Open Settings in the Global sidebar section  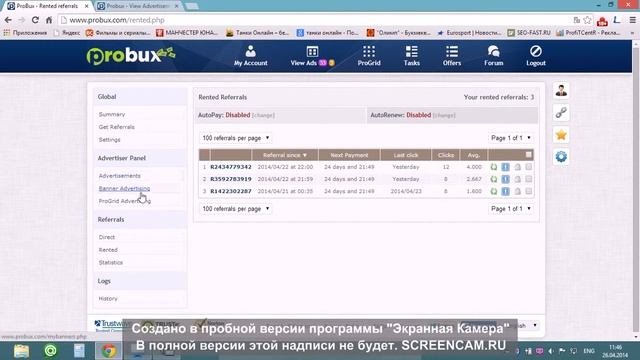(x=109, y=140)
